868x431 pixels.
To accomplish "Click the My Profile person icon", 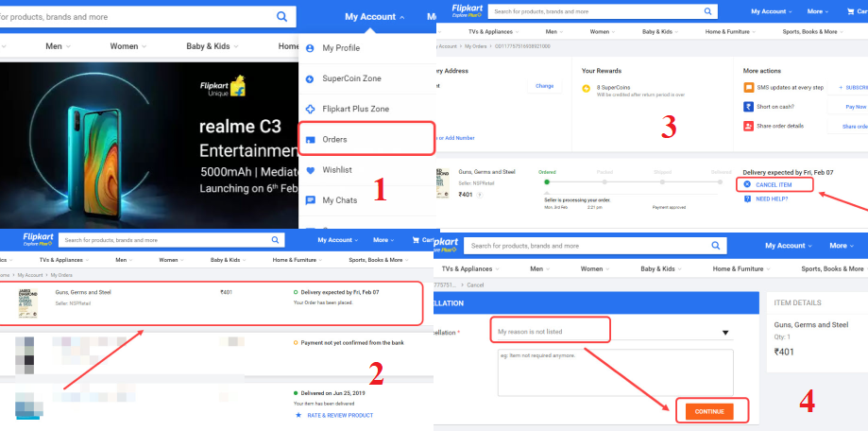I will click(x=311, y=48).
